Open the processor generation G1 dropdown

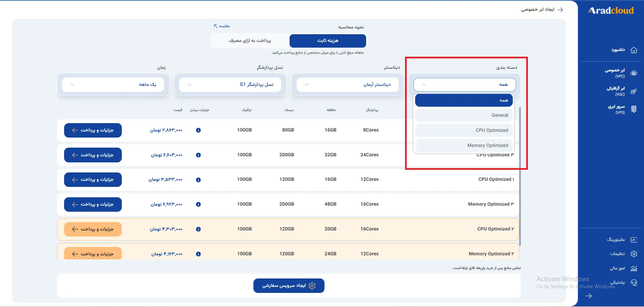coord(230,85)
